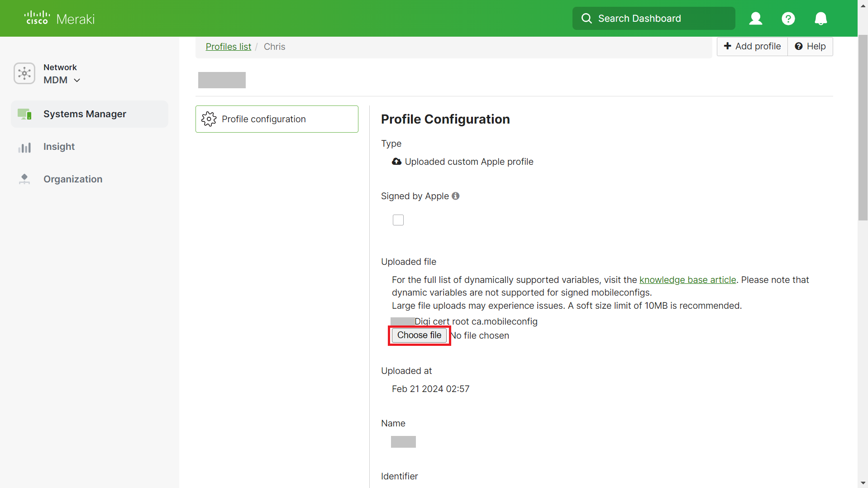The height and width of the screenshot is (488, 868).
Task: Click the Uploaded custom Apple profile text
Action: [x=469, y=162]
